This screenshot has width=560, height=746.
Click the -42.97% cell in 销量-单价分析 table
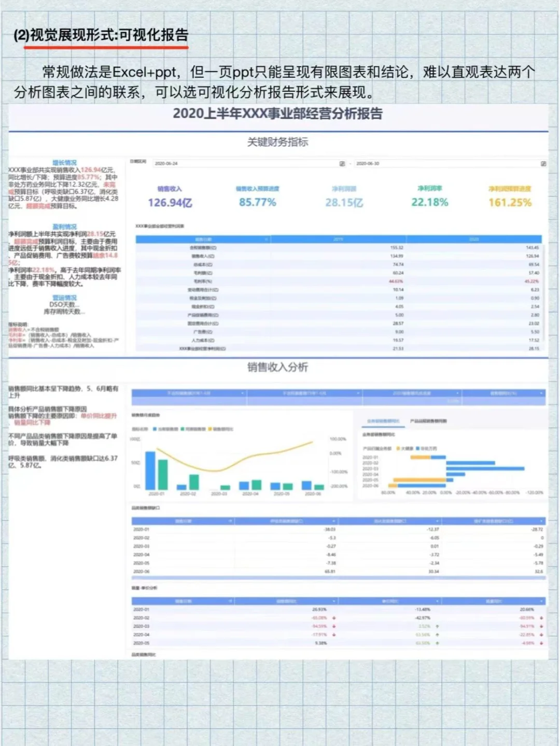(x=423, y=618)
